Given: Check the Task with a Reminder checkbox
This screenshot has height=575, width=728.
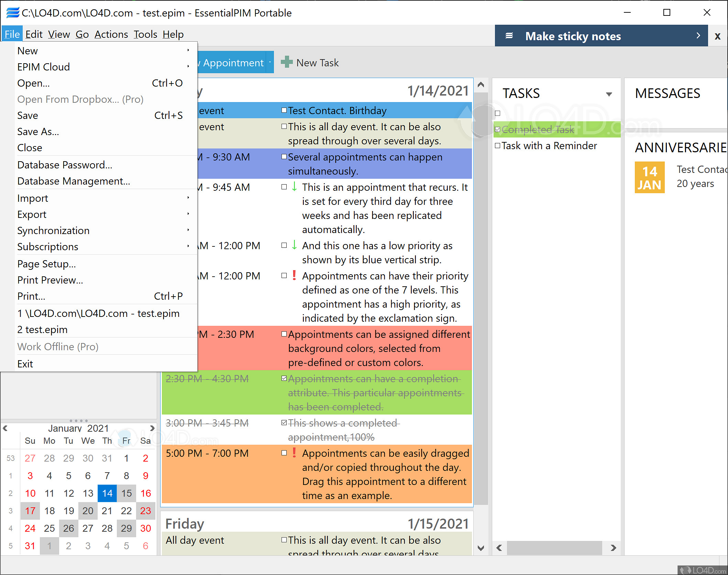Looking at the screenshot, I should pyautogui.click(x=498, y=145).
